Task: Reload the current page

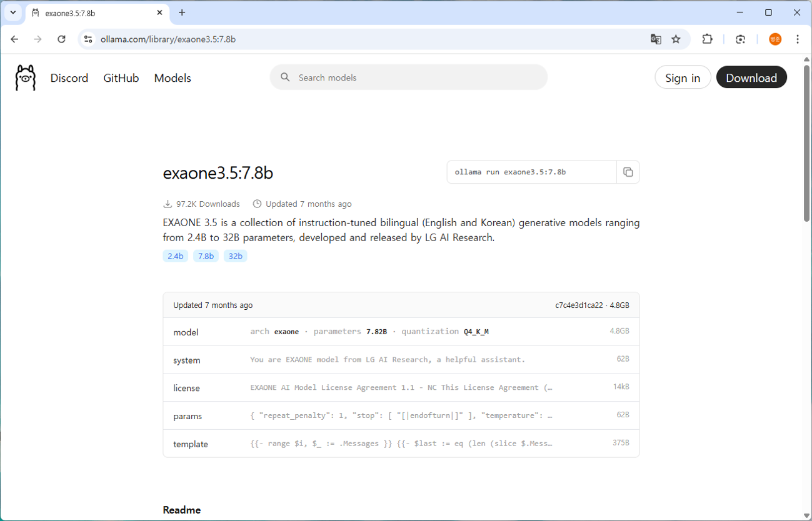Action: pos(61,39)
